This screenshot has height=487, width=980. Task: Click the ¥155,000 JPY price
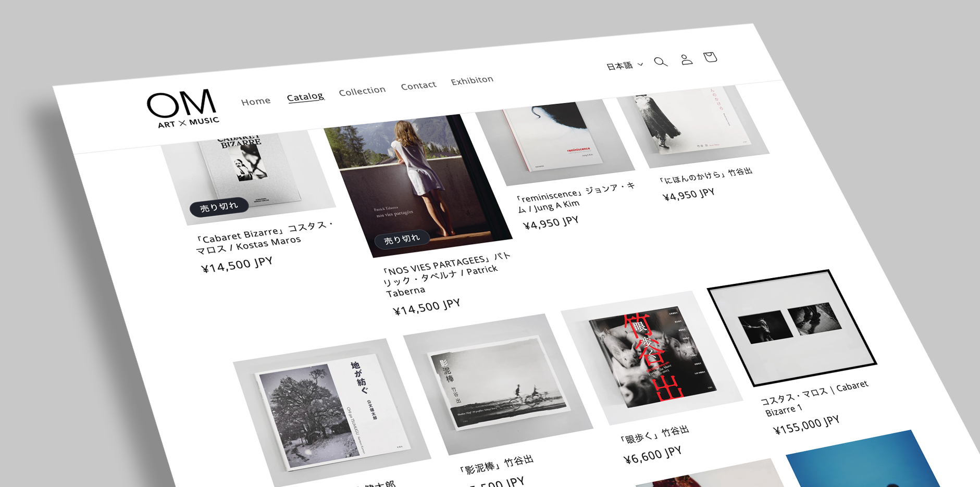807,425
